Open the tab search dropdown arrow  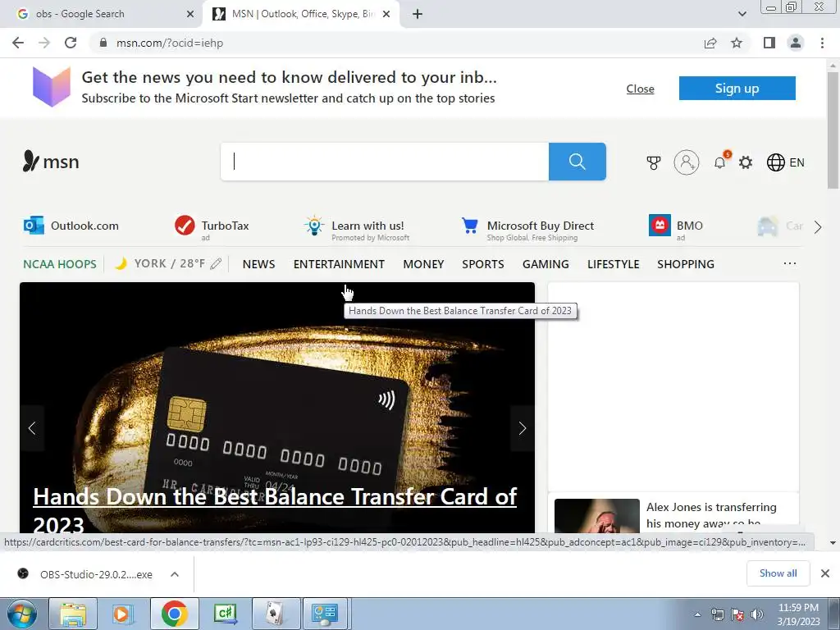(742, 14)
